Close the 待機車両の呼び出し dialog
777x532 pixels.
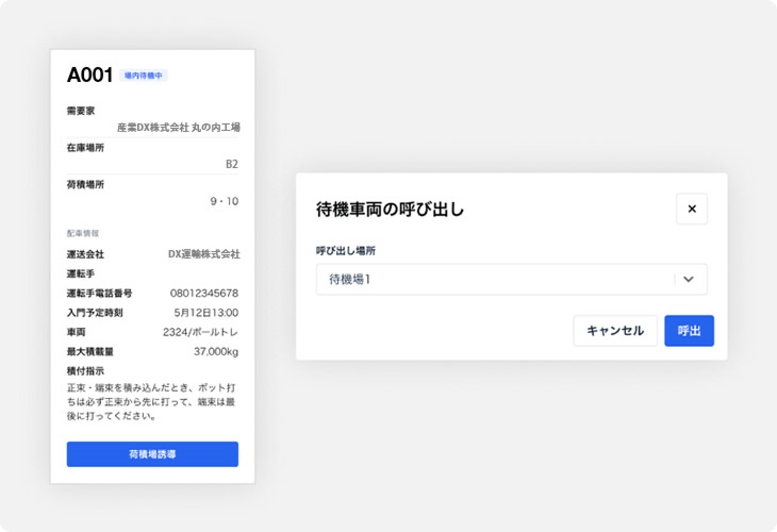point(691,209)
